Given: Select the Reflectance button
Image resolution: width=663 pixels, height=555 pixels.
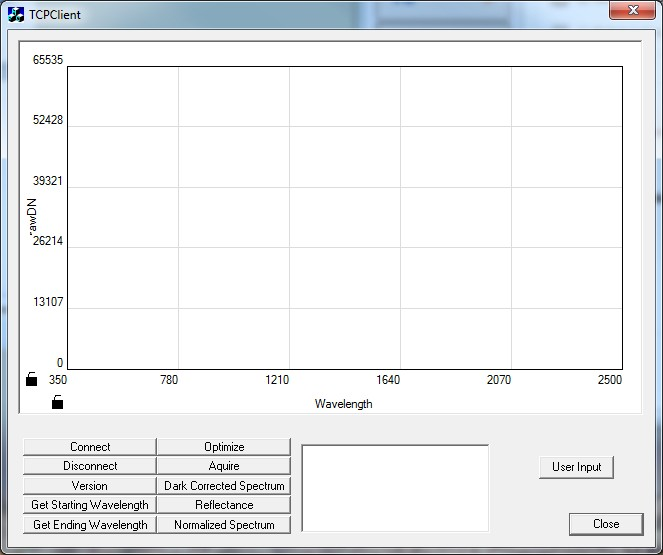Looking at the screenshot, I should (224, 505).
